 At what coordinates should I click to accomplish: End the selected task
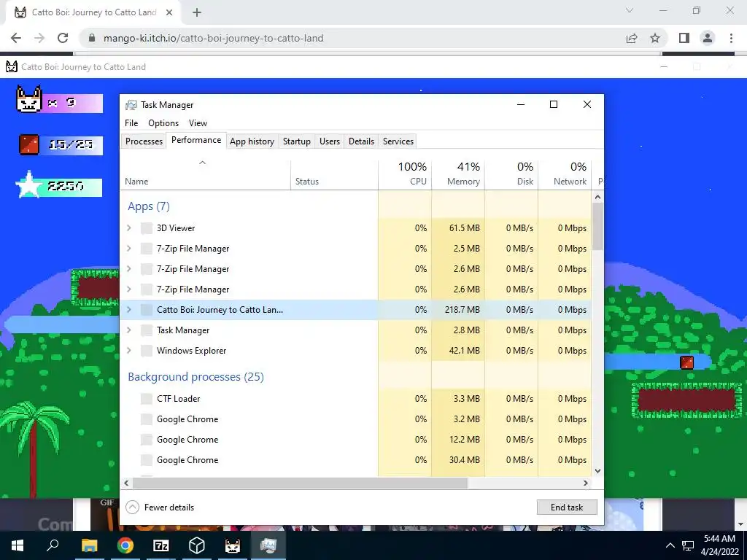567,507
